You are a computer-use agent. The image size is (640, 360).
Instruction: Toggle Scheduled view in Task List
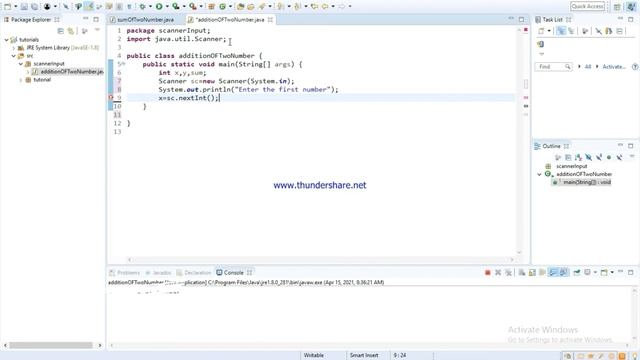571,31
